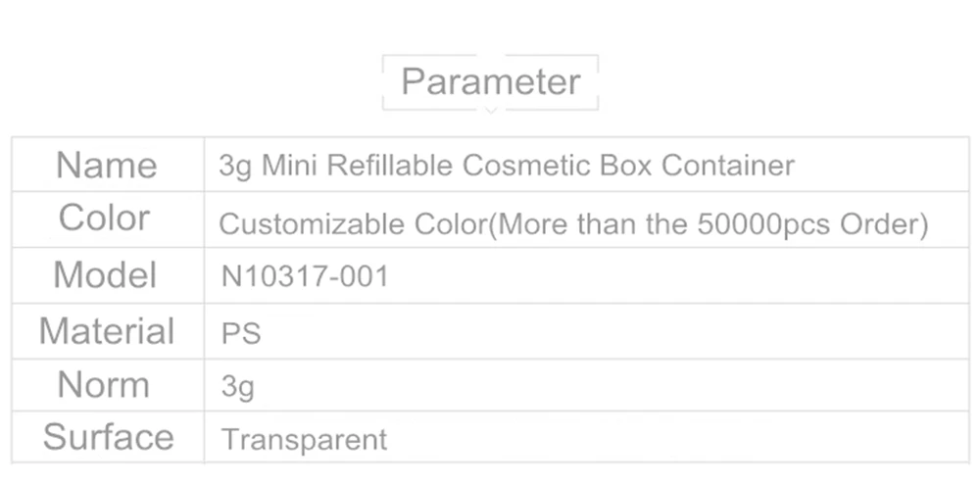The image size is (980, 486).
Task: Click the word Order) in Color row
Action: pyautogui.click(x=884, y=224)
